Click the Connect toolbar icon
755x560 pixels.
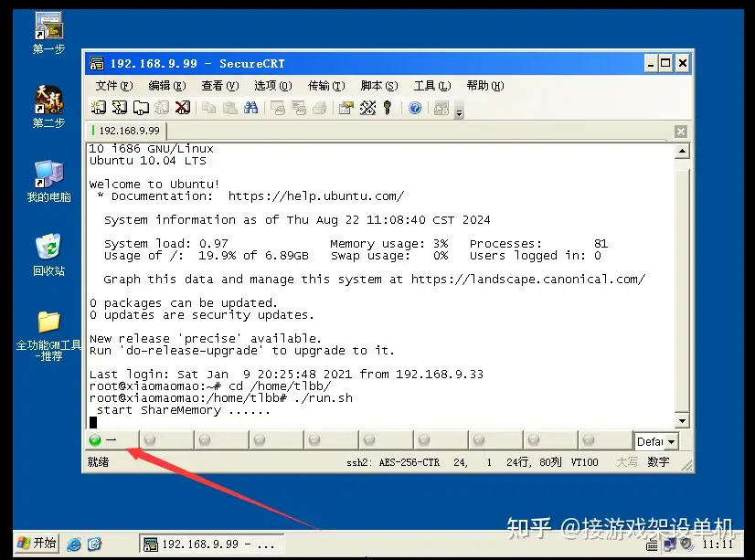[x=98, y=107]
